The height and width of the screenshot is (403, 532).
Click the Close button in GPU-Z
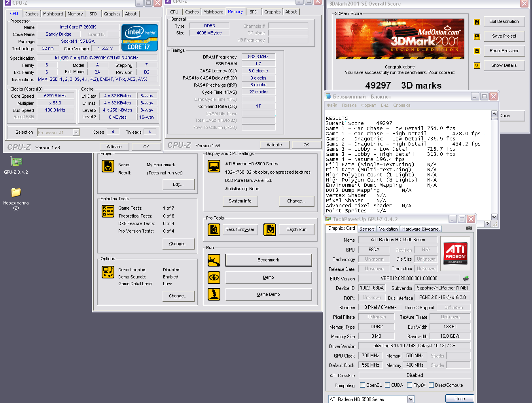point(460,399)
